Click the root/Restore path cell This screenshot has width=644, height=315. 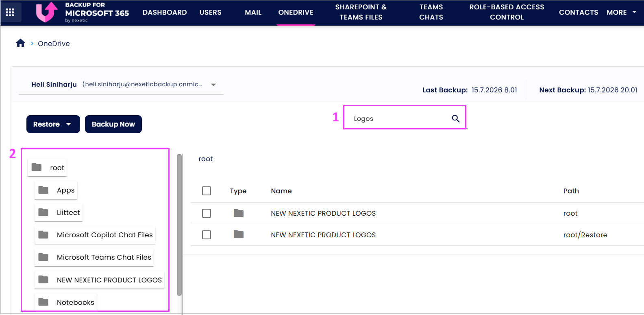pyautogui.click(x=585, y=235)
